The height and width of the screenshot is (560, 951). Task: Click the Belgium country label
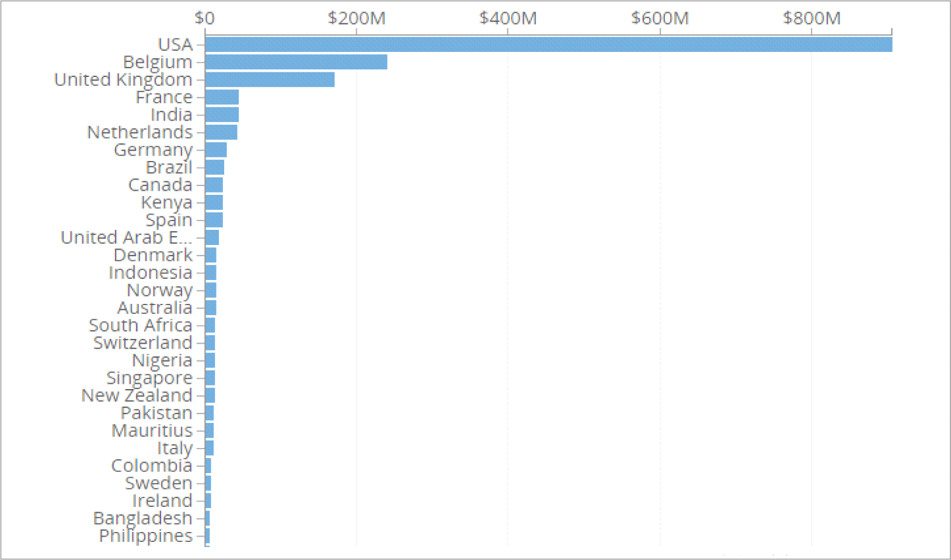158,62
